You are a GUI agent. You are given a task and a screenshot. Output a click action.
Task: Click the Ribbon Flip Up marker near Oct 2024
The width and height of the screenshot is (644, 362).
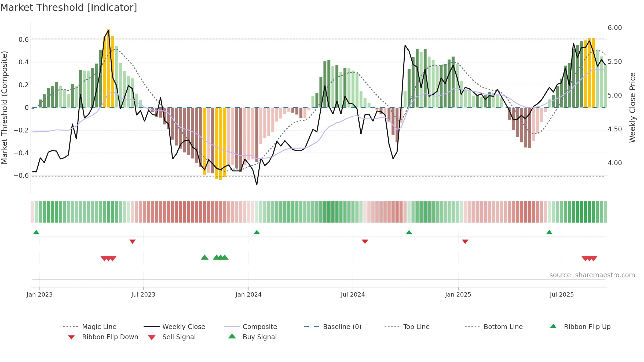[x=409, y=232]
